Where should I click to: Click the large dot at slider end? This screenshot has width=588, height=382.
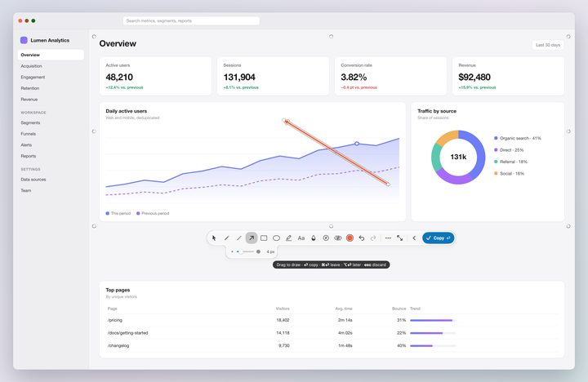pos(258,251)
